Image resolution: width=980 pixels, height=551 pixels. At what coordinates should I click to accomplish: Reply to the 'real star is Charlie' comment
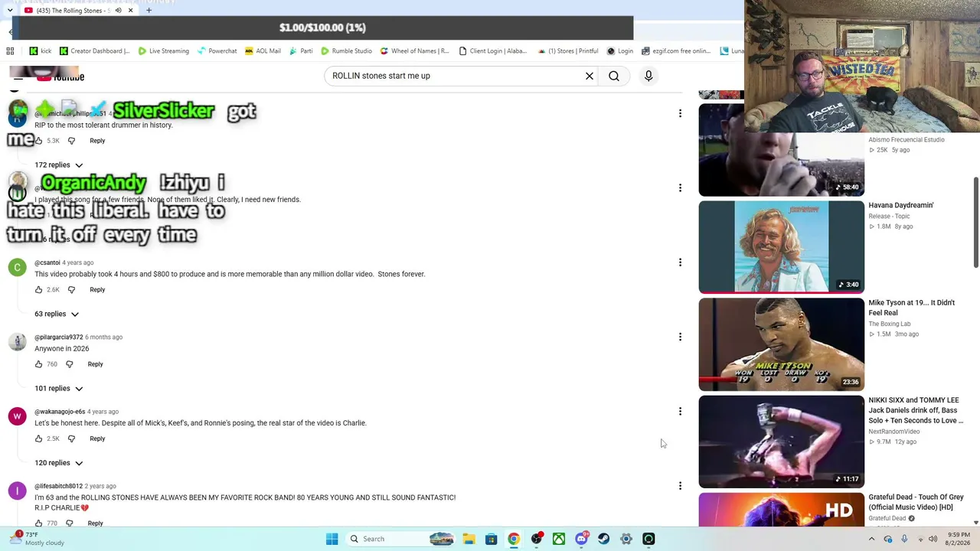[97, 439]
